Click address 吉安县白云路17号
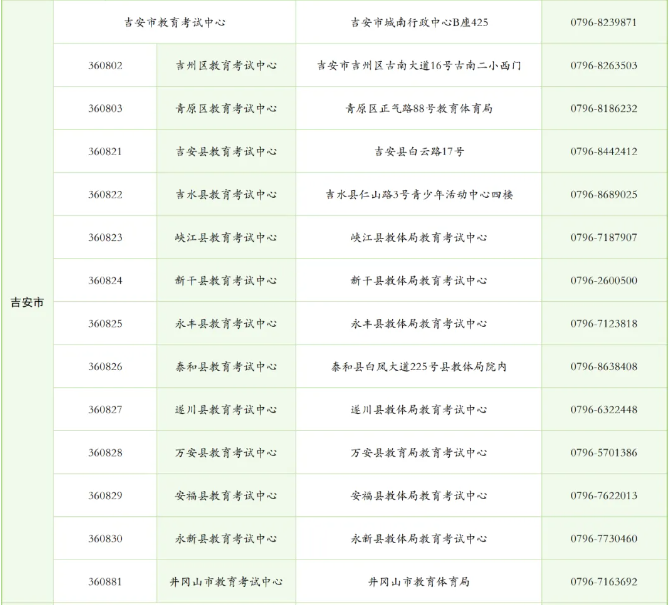This screenshot has width=670, height=605. click(419, 151)
